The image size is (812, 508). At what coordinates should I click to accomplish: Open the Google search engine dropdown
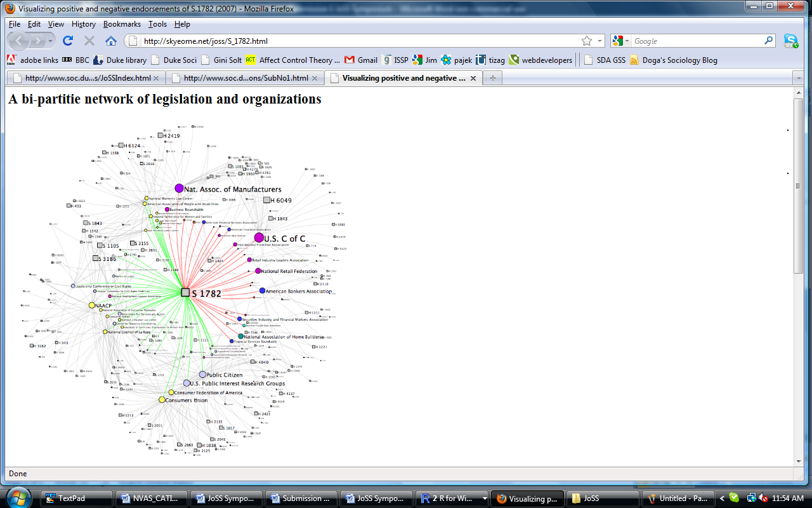621,41
